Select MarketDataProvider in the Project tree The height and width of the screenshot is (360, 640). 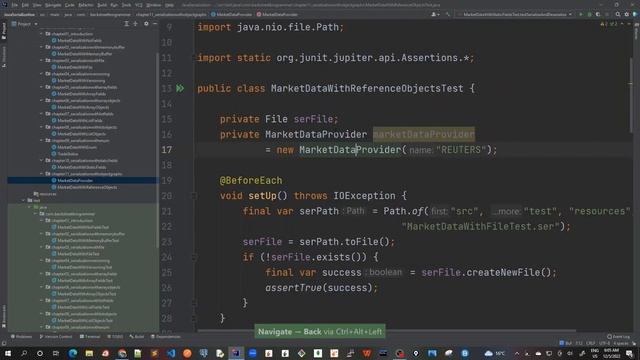pyautogui.click(x=82, y=180)
